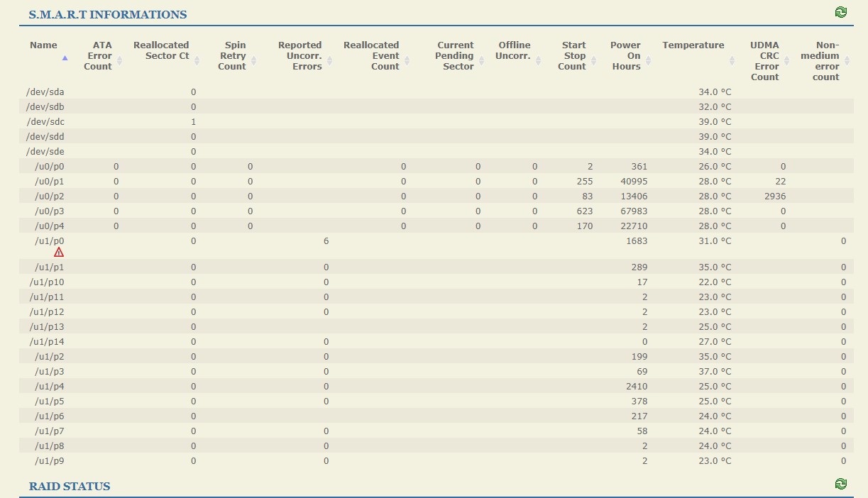Select the /u0/p2 drive row
868x498 pixels.
point(436,196)
